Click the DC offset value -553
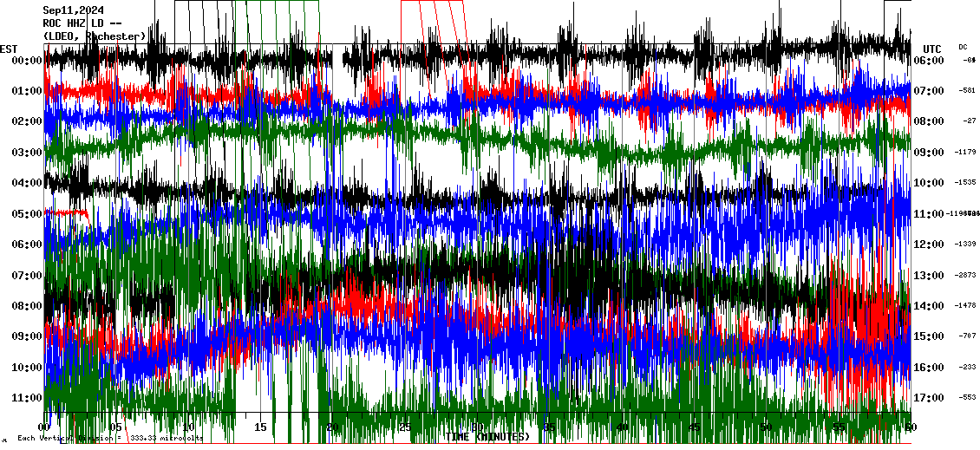The width and height of the screenshot is (980, 450). (x=967, y=398)
